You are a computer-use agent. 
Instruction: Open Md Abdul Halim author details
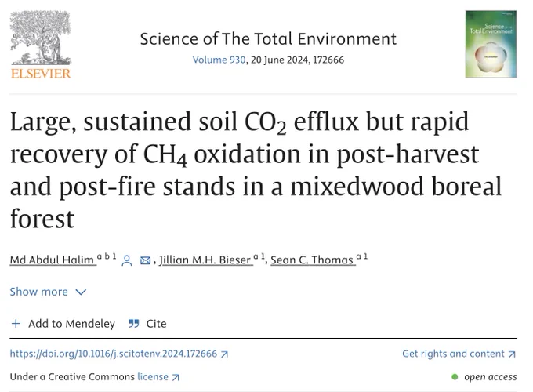(52, 260)
